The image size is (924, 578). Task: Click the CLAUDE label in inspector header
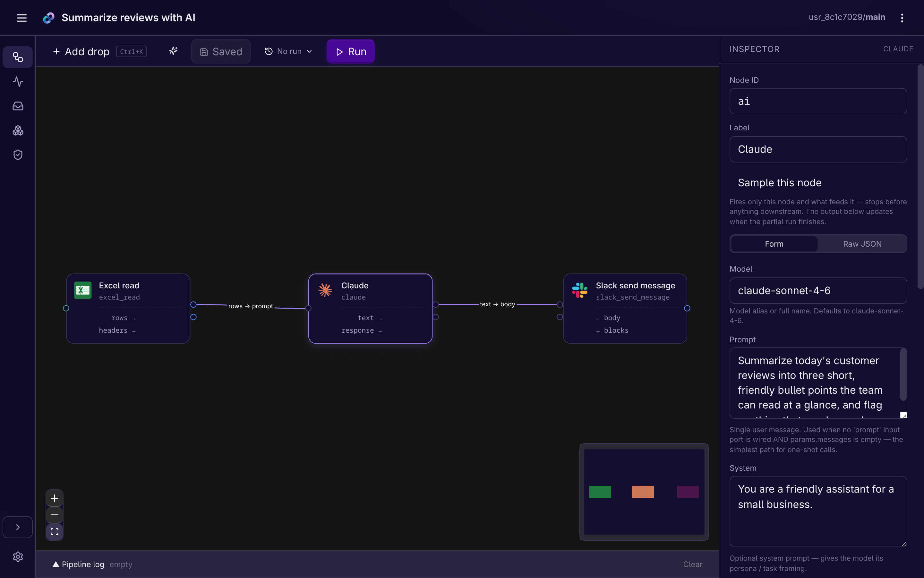898,49
